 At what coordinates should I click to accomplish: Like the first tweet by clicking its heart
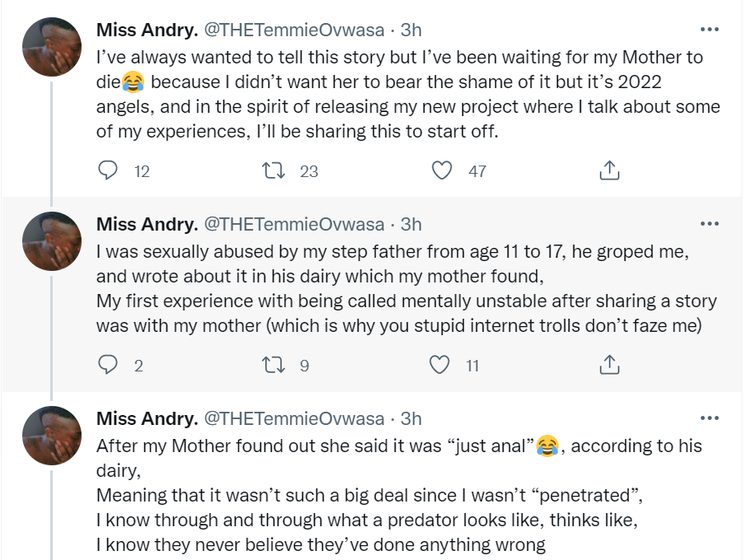442,170
